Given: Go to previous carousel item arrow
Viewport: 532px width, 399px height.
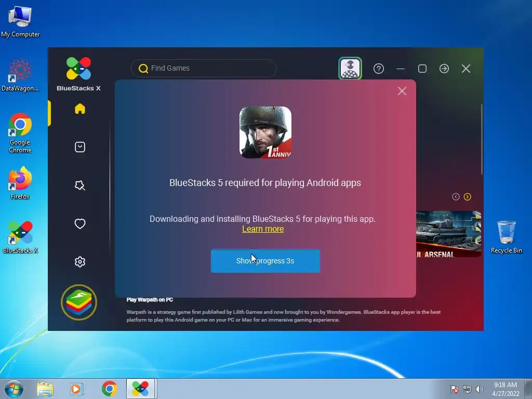Looking at the screenshot, I should click(456, 197).
